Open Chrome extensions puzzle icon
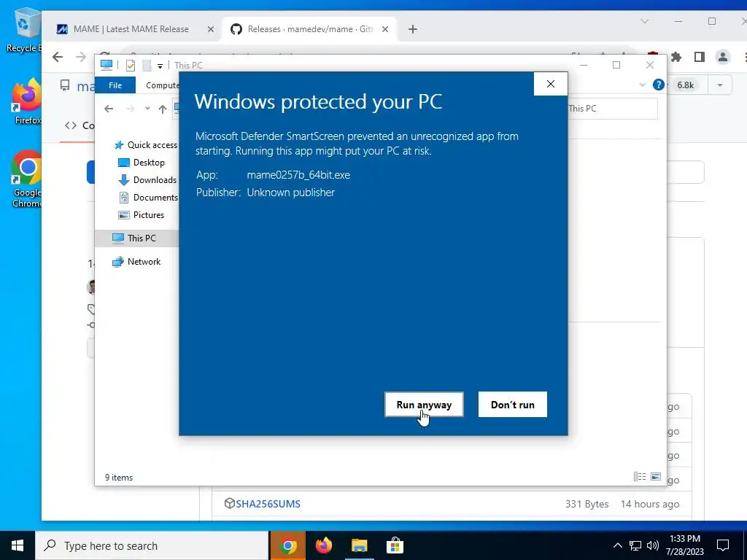 (x=676, y=57)
